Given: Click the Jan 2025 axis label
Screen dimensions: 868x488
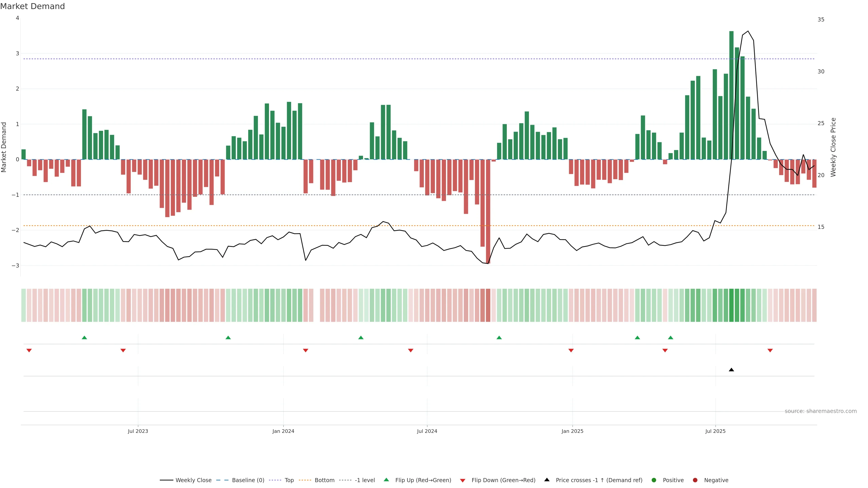Looking at the screenshot, I should pyautogui.click(x=572, y=431).
